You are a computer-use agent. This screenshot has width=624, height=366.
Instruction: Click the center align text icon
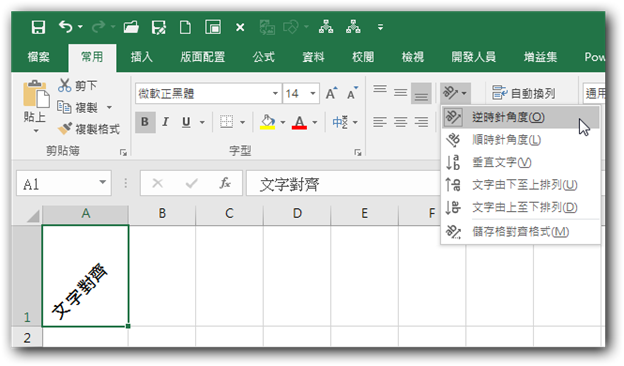pyautogui.click(x=400, y=122)
